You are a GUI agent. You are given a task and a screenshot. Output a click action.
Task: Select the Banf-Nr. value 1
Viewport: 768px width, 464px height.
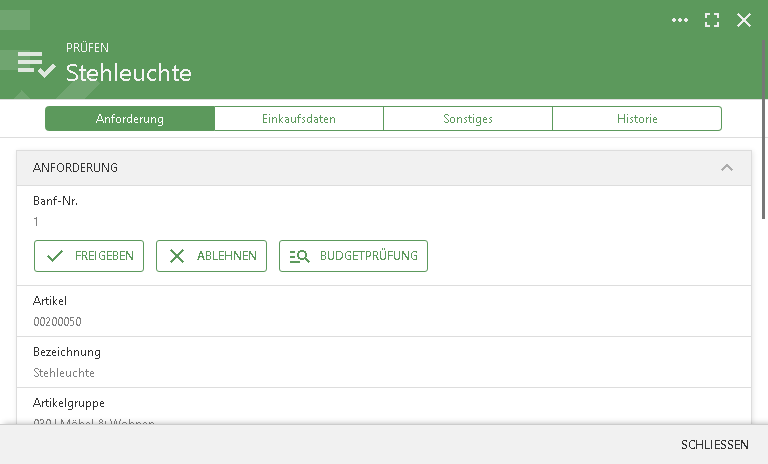[36, 222]
